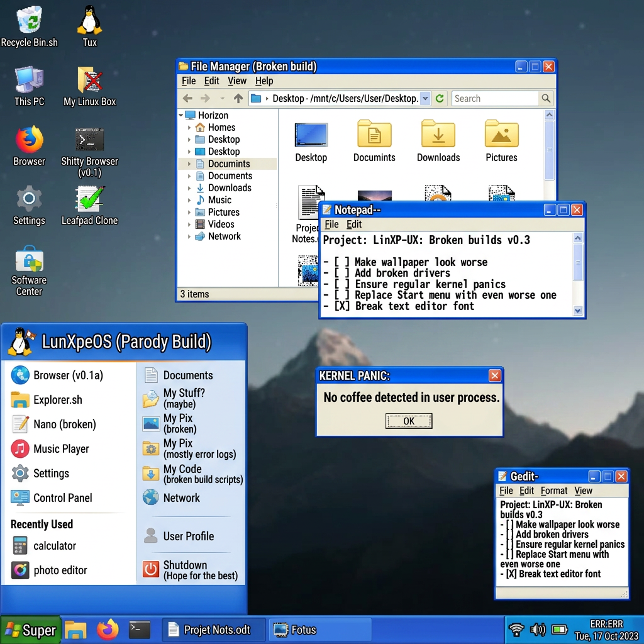Open the address path dropdown arrow

coord(426,98)
